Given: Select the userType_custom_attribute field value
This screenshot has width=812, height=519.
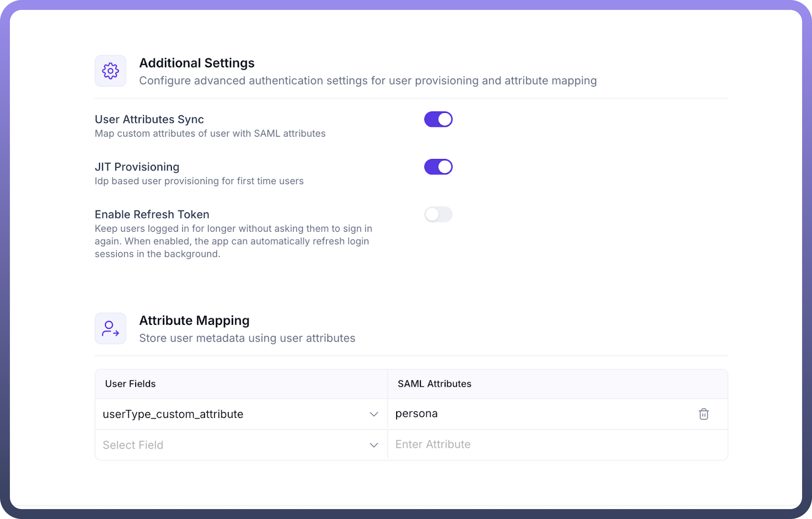Looking at the screenshot, I should (173, 414).
